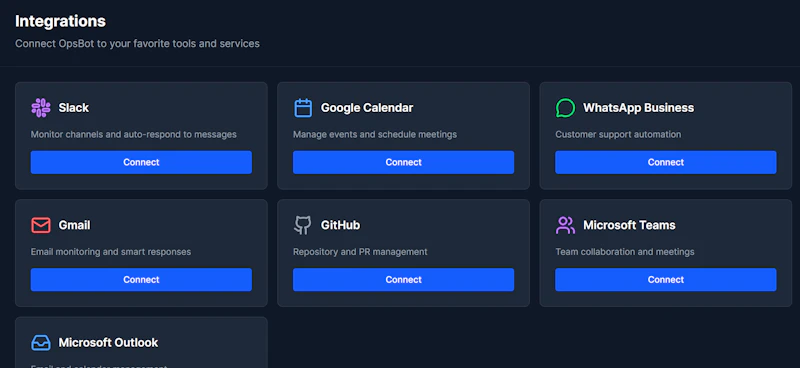Click 'Email monitoring and smart responses' text
Screen dimensions: 800x368
[x=111, y=252]
